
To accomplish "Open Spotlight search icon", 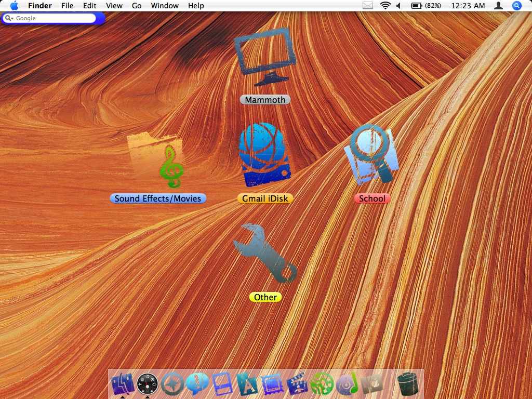I will [x=516, y=5].
